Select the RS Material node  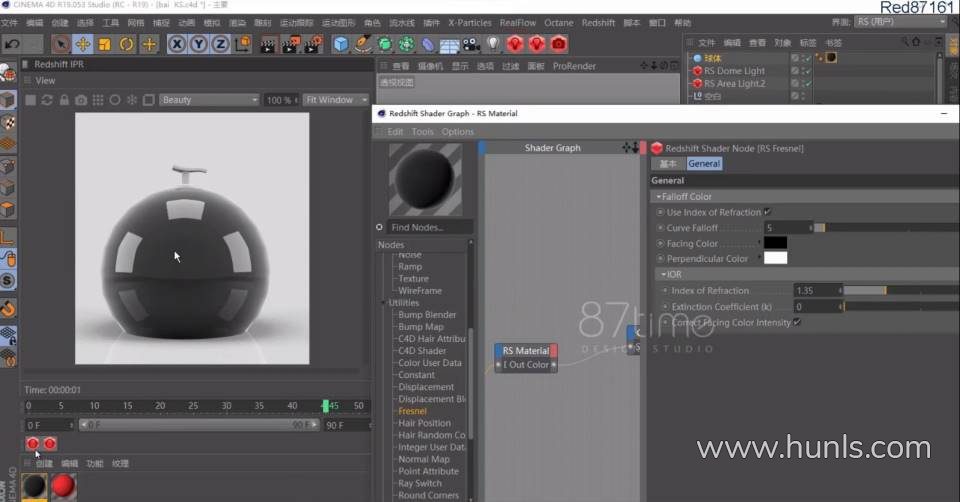(525, 351)
